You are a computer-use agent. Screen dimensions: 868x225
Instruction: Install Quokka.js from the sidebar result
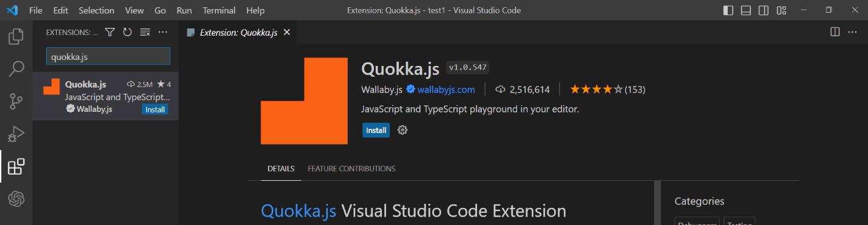[155, 109]
